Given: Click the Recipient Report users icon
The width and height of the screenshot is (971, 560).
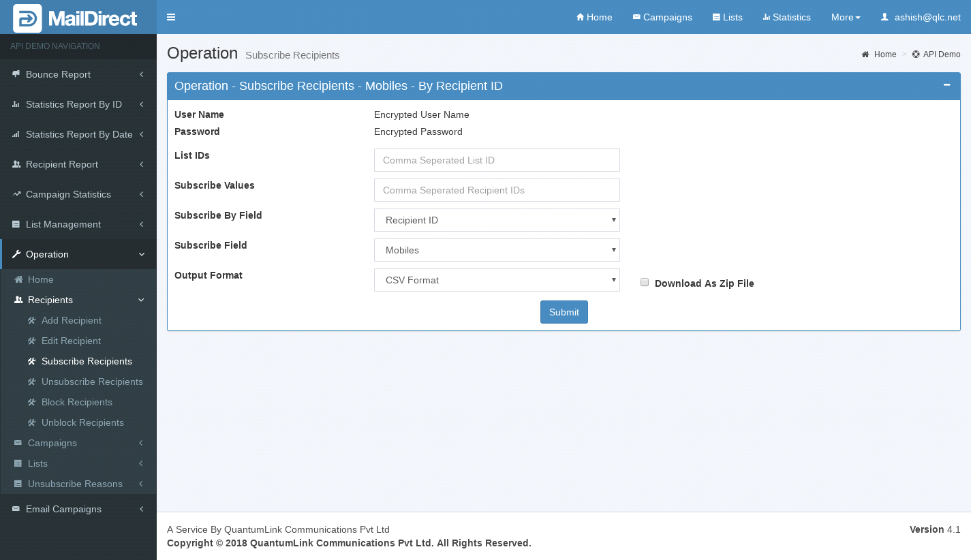Looking at the screenshot, I should [16, 164].
